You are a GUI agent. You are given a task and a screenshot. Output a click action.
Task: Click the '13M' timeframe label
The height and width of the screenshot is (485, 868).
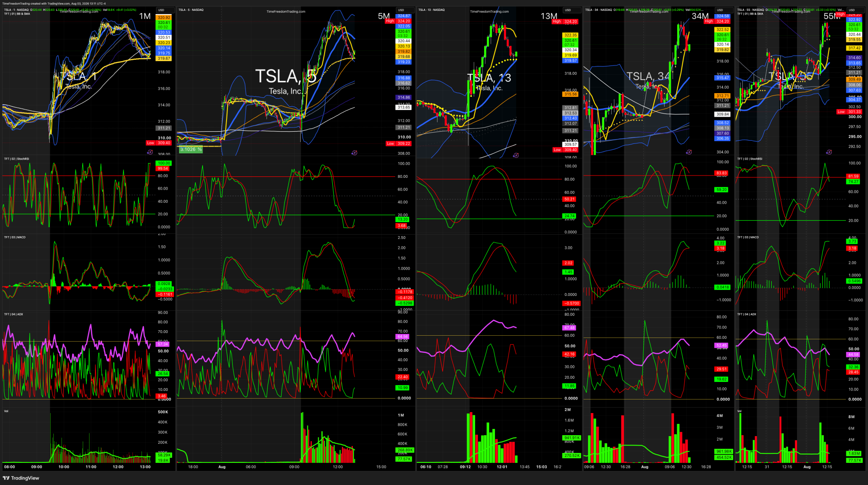pyautogui.click(x=549, y=16)
